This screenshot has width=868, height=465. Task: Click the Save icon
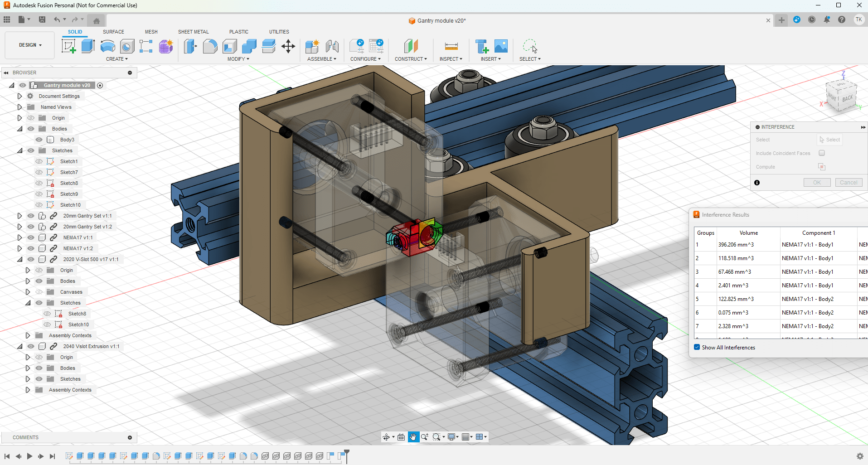(42, 19)
